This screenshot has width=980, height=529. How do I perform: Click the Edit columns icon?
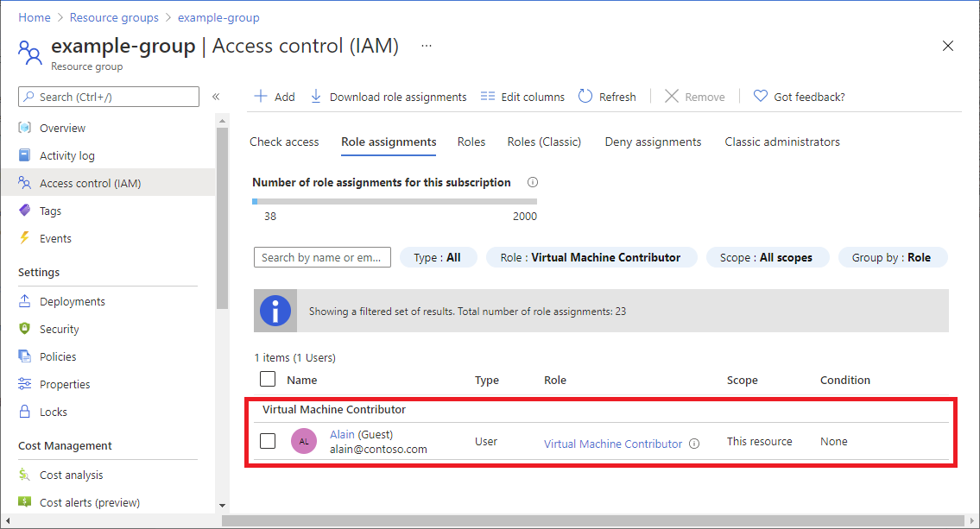488,97
